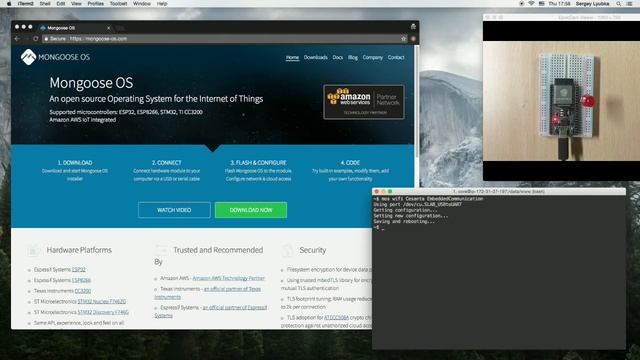Screen dimensions: 640x360
Task: Open Blog in site navigation
Action: 353,58
